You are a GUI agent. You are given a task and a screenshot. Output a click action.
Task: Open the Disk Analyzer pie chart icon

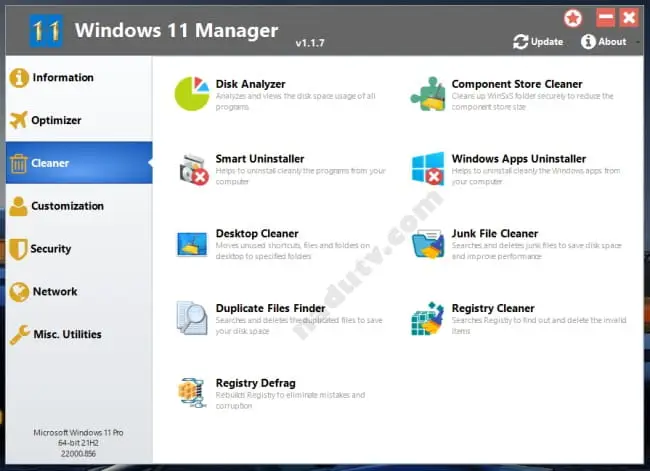pyautogui.click(x=192, y=94)
